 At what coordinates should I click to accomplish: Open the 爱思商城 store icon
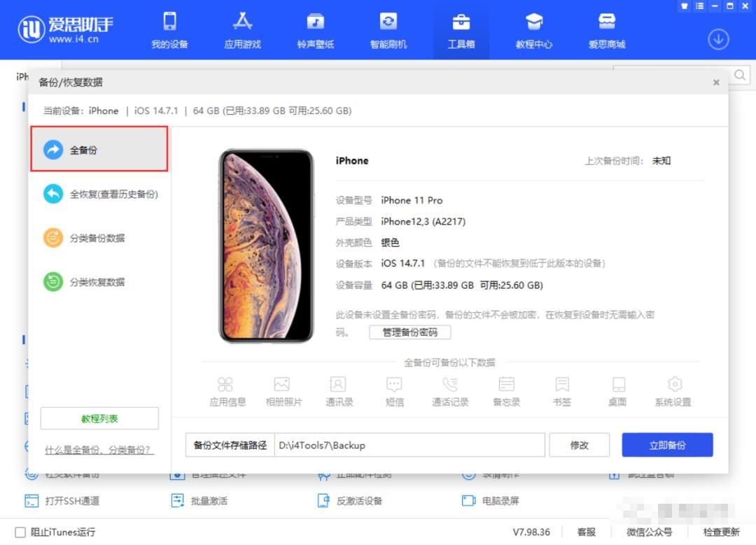[x=606, y=30]
